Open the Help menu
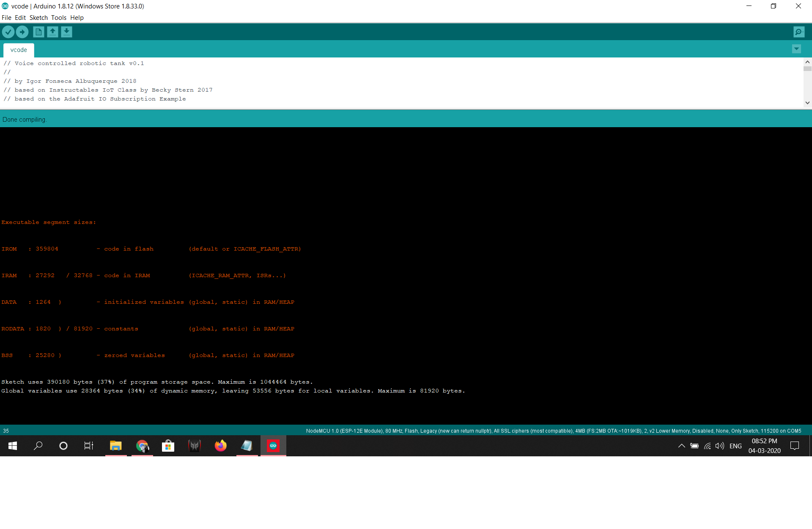The image size is (812, 529). click(x=77, y=18)
